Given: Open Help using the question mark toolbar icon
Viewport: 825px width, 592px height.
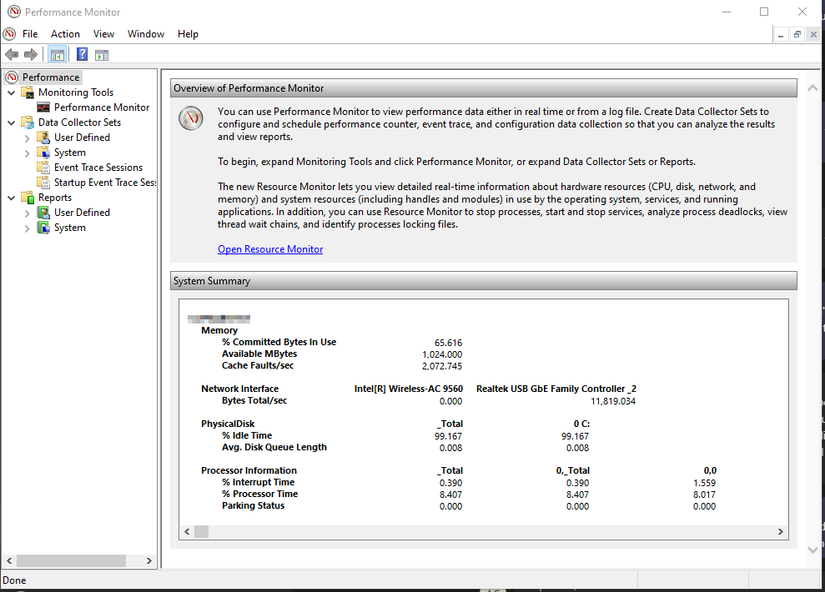Looking at the screenshot, I should [81, 54].
